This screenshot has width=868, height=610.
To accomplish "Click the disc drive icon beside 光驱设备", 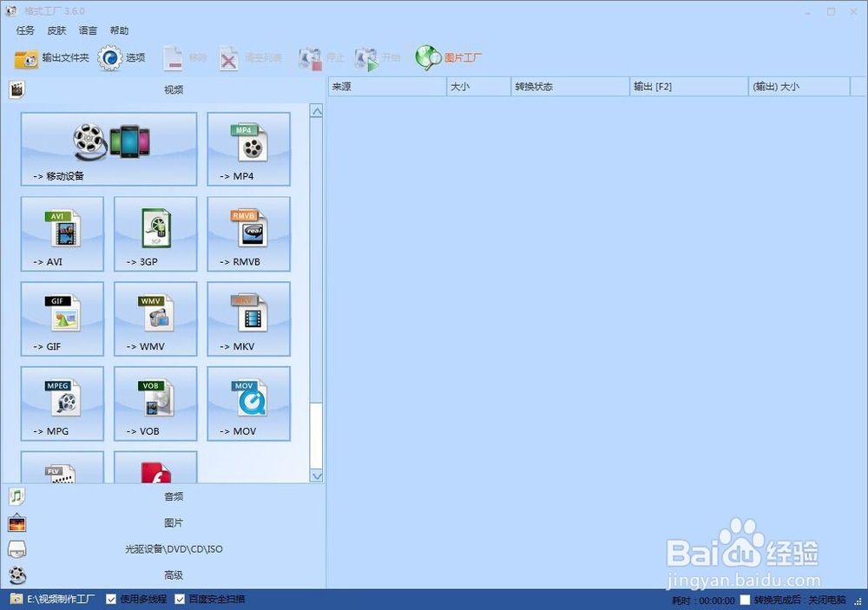I will [17, 549].
